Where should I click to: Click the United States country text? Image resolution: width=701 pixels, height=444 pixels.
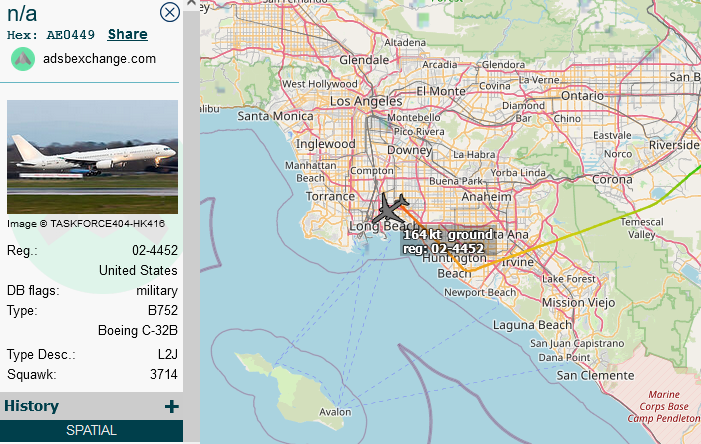point(138,271)
